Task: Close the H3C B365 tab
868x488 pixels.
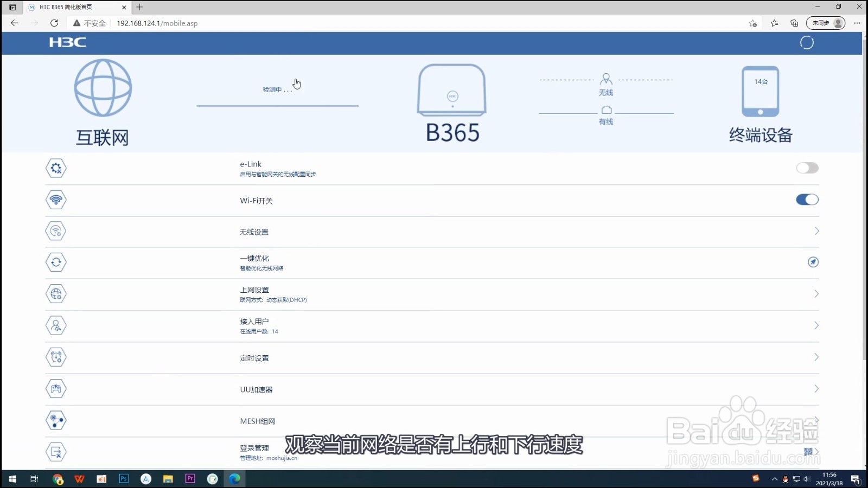Action: (124, 7)
